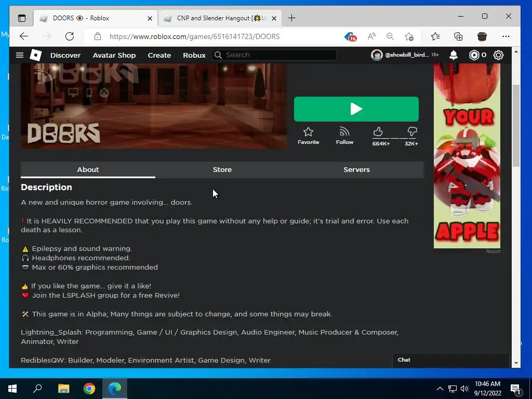Open the Chat panel
Viewport: 532px width, 399px height.
tap(451, 360)
